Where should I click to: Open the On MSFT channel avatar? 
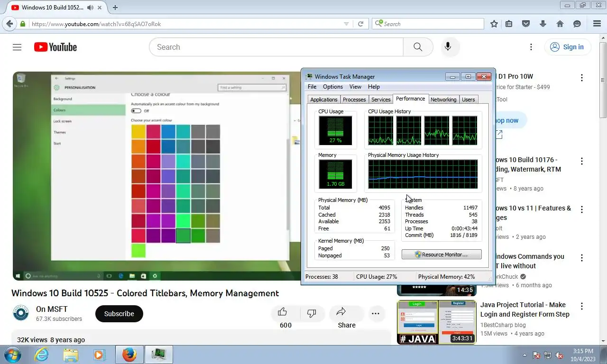click(x=21, y=314)
